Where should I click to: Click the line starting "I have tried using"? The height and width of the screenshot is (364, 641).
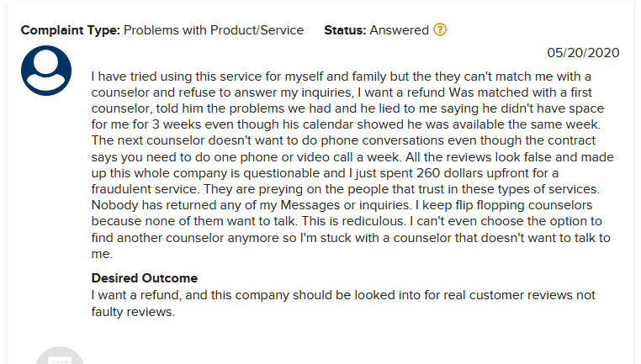point(353,76)
